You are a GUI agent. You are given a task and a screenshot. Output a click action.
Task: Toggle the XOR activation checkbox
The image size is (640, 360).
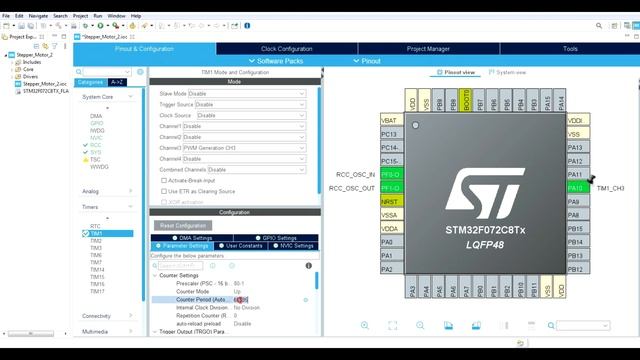pyautogui.click(x=164, y=202)
